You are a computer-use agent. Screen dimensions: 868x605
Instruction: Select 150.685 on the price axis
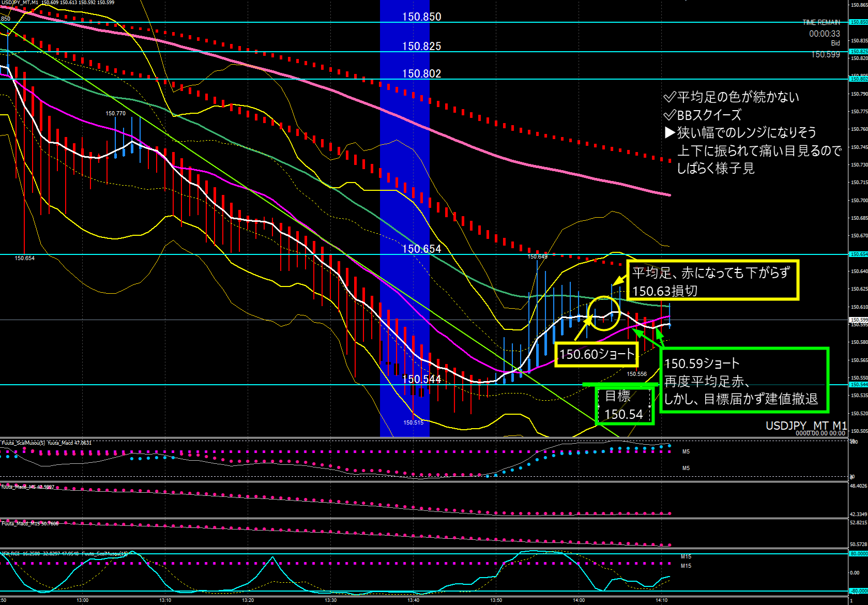coord(859,218)
